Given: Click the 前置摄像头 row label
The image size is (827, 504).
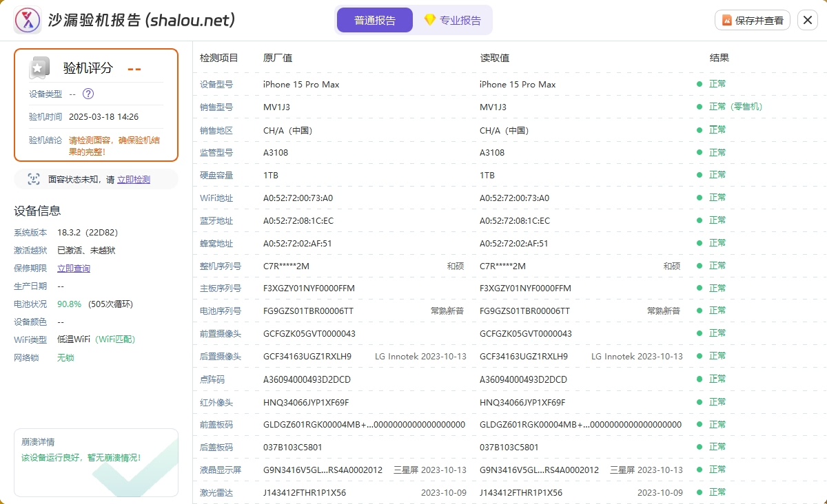Looking at the screenshot, I should [x=221, y=333].
